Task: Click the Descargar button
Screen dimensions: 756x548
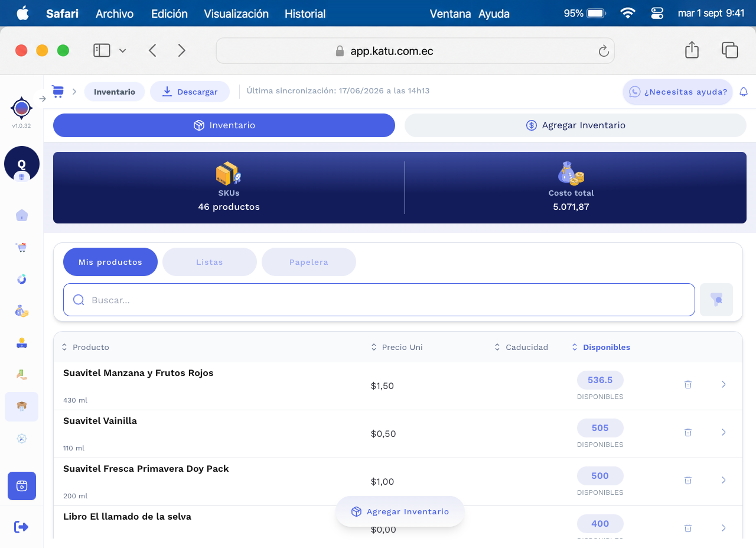Action: [190, 92]
